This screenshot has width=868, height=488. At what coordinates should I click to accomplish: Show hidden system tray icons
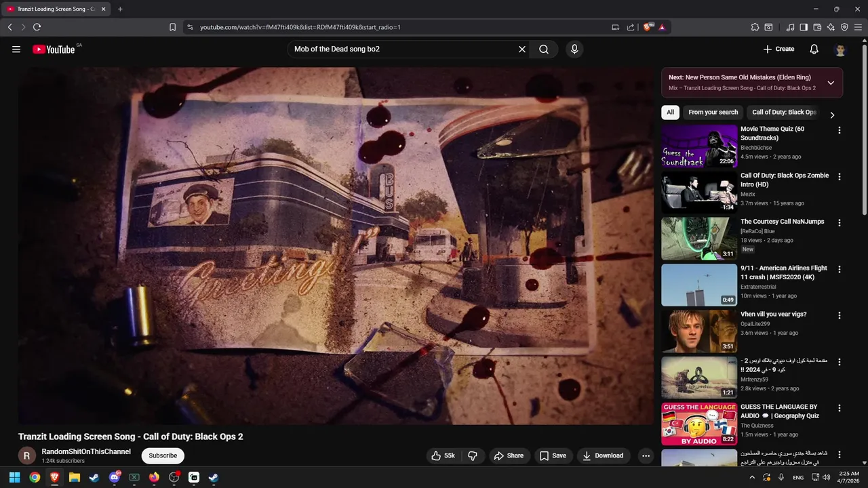[x=751, y=477]
